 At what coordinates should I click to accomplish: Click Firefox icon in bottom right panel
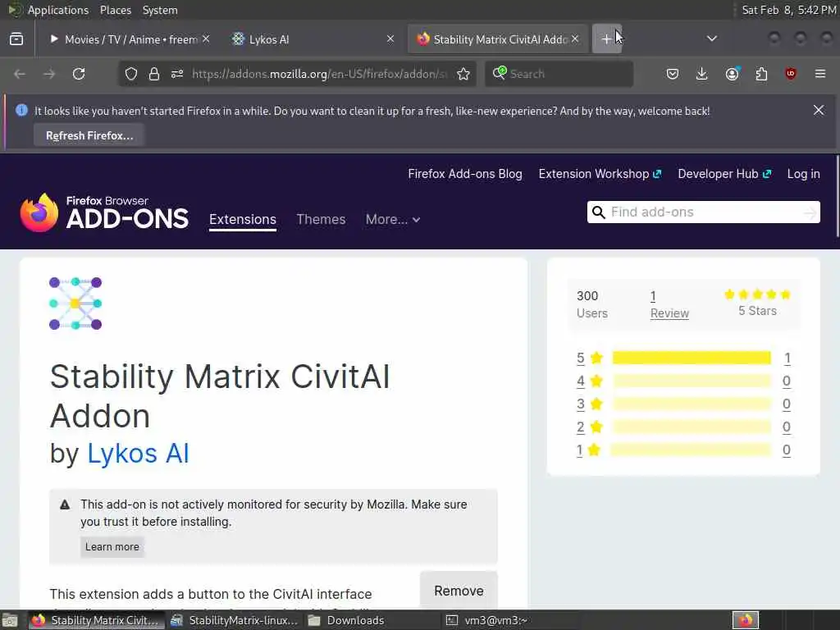(745, 620)
